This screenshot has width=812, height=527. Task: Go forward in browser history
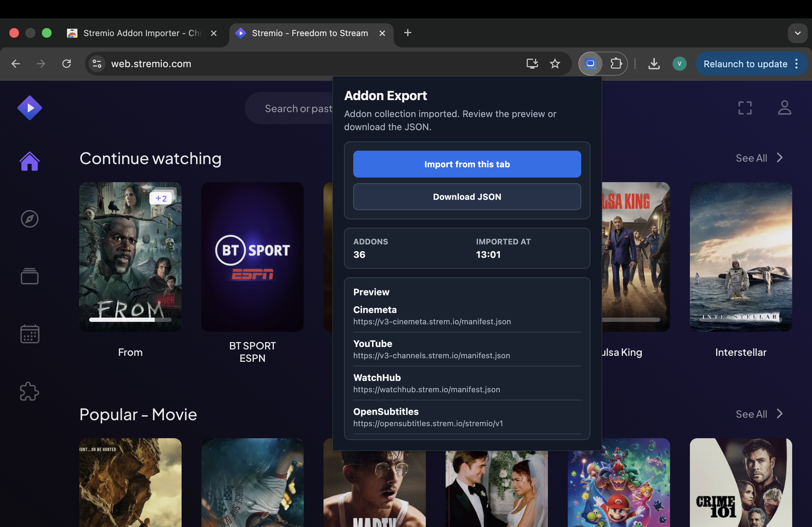[41, 64]
